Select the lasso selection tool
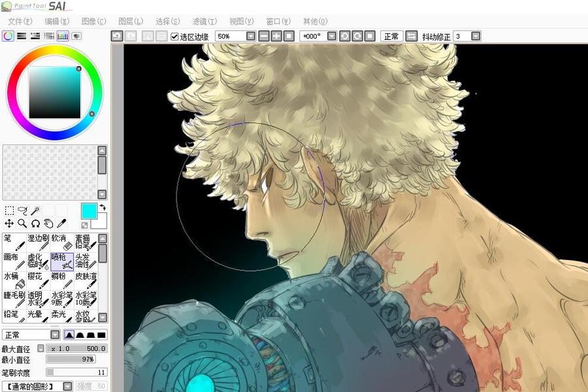588x392 pixels. (22, 210)
